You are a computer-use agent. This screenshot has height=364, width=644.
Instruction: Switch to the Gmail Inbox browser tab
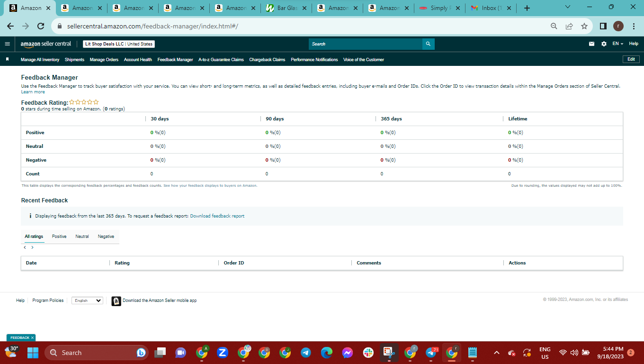point(490,8)
